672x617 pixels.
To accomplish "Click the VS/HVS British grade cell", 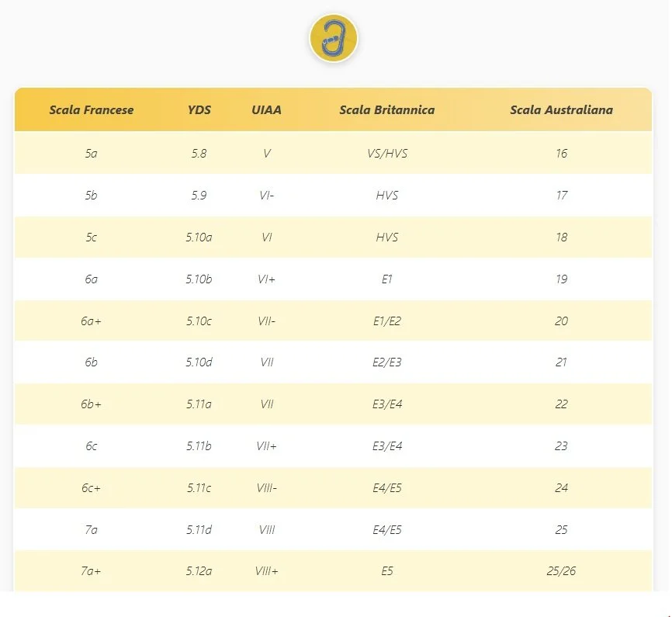I will (x=386, y=154).
